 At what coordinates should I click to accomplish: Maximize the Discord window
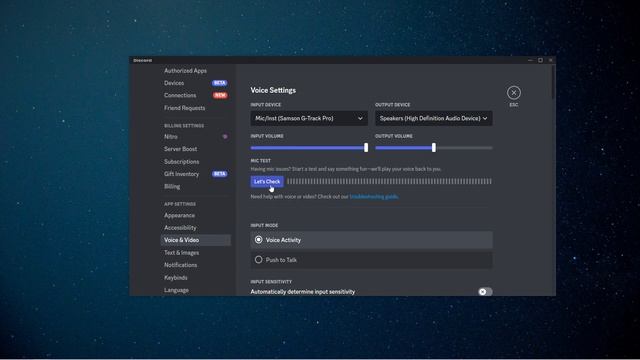tap(540, 60)
